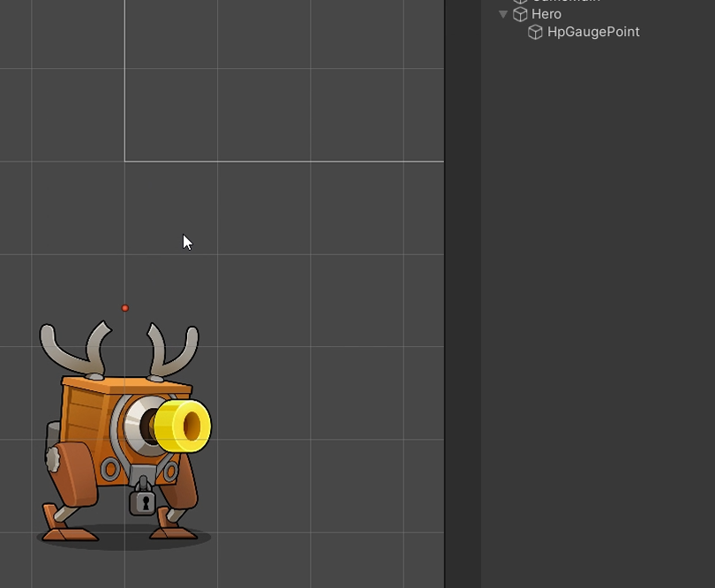Select HpGaugePoint in the hierarchy
Screen dimensions: 715x588
click(593, 32)
